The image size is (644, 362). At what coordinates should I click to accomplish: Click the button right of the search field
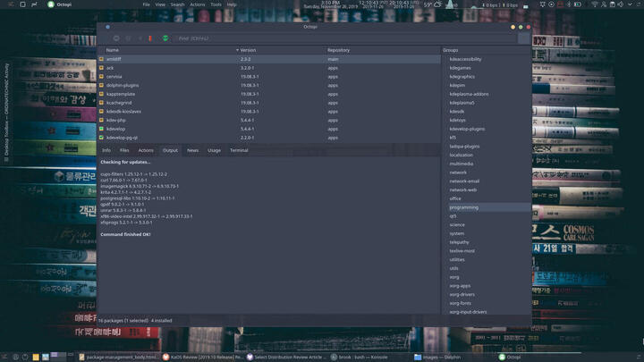523,38
